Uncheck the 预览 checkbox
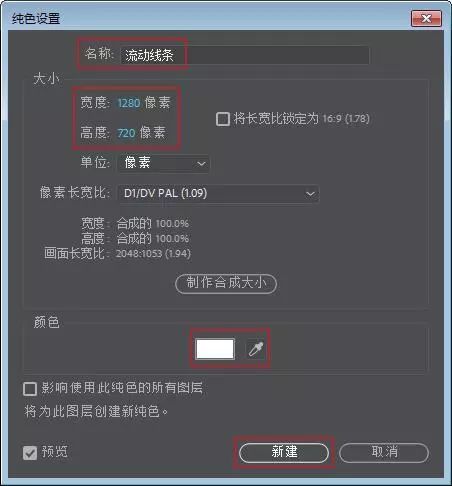 [30, 453]
